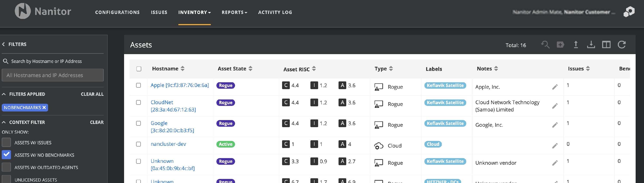Uncheck Assets w/ No Benchmarks
Viewport: 644px width, 183px height.
tap(6, 155)
